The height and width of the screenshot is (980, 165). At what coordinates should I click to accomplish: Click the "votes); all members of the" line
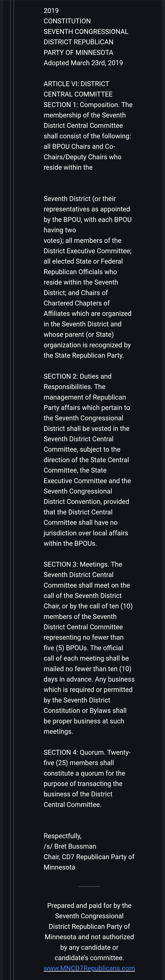82,240
